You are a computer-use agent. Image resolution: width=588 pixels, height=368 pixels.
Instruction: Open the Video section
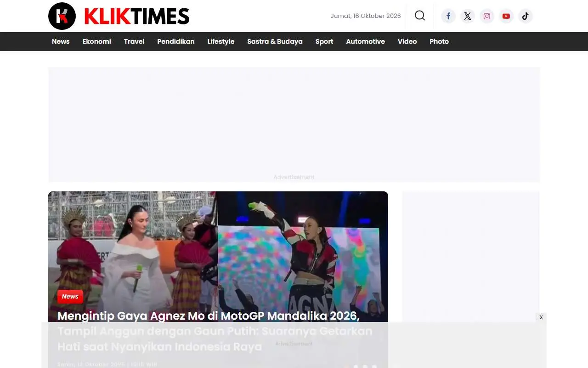pos(407,41)
